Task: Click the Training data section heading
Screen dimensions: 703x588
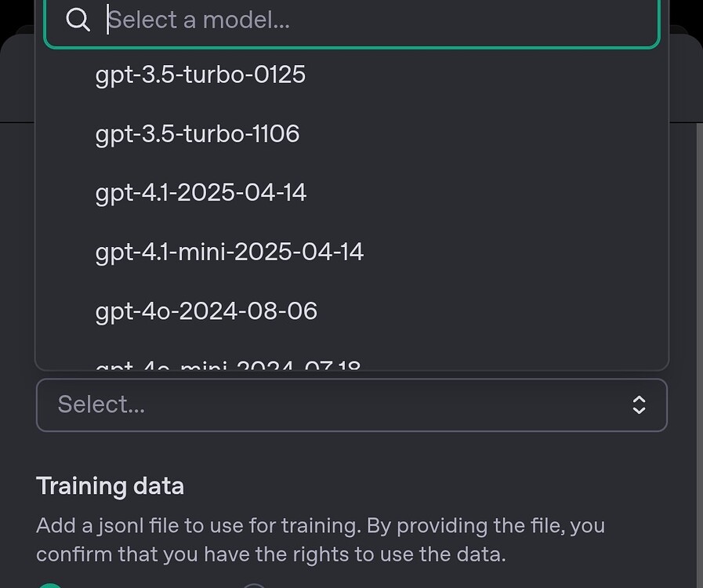Action: 110,486
